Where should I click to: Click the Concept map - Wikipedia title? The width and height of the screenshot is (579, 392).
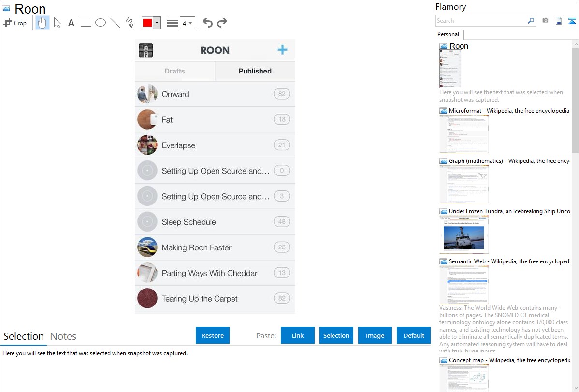coord(509,360)
